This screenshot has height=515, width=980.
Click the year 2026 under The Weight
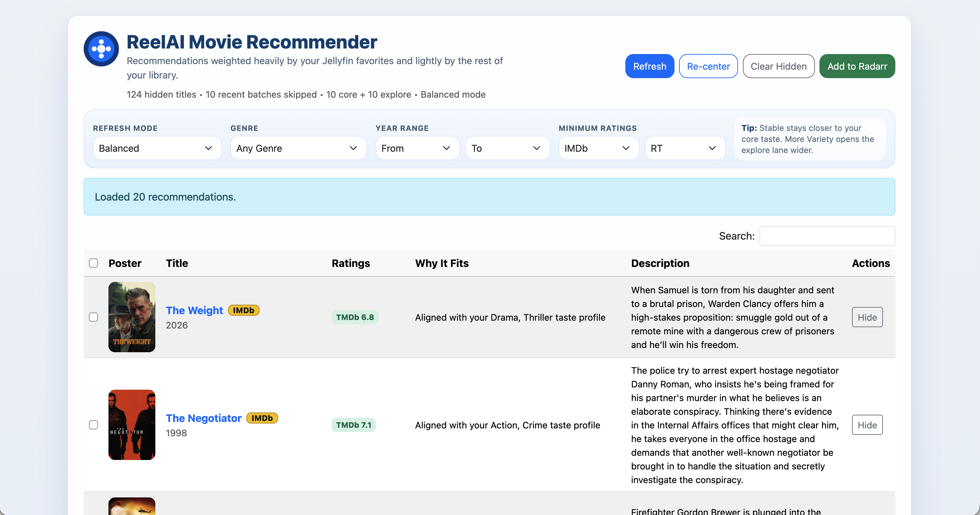coord(177,325)
